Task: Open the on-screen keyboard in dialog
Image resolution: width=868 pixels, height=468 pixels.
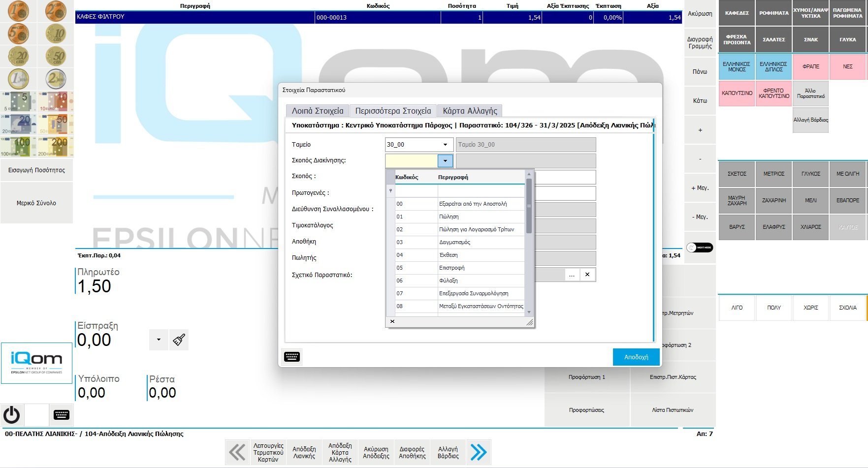Action: 292,357
